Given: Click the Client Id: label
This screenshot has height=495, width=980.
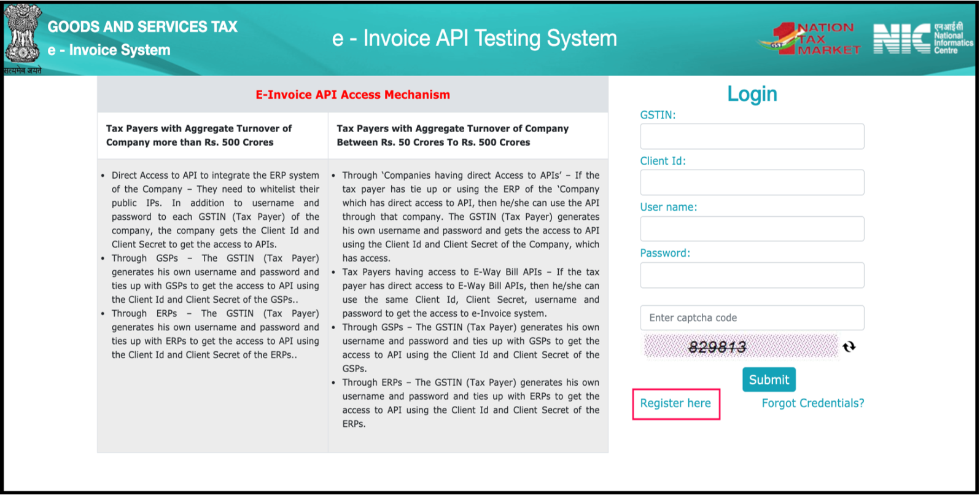Looking at the screenshot, I should (x=663, y=161).
